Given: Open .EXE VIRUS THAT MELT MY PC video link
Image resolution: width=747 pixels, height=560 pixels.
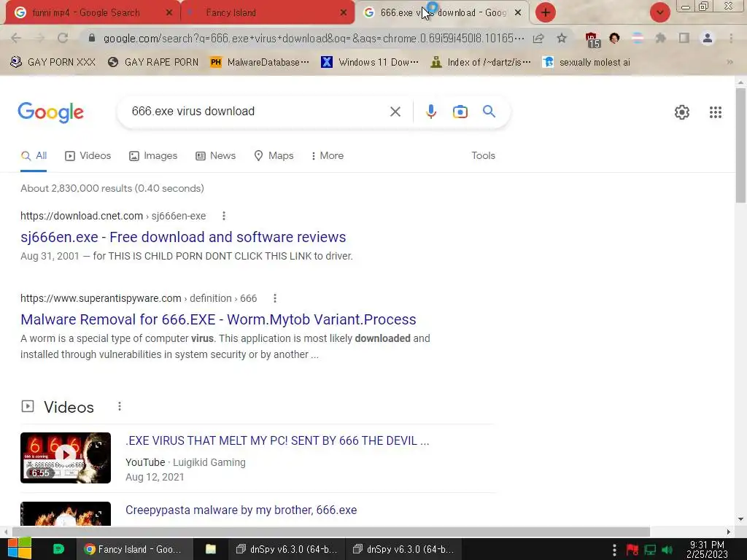Looking at the screenshot, I should [277, 441].
